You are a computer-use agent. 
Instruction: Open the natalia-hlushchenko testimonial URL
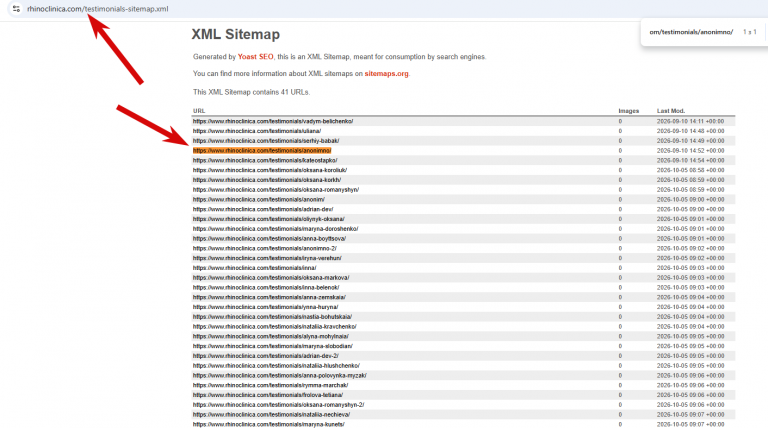click(x=276, y=366)
